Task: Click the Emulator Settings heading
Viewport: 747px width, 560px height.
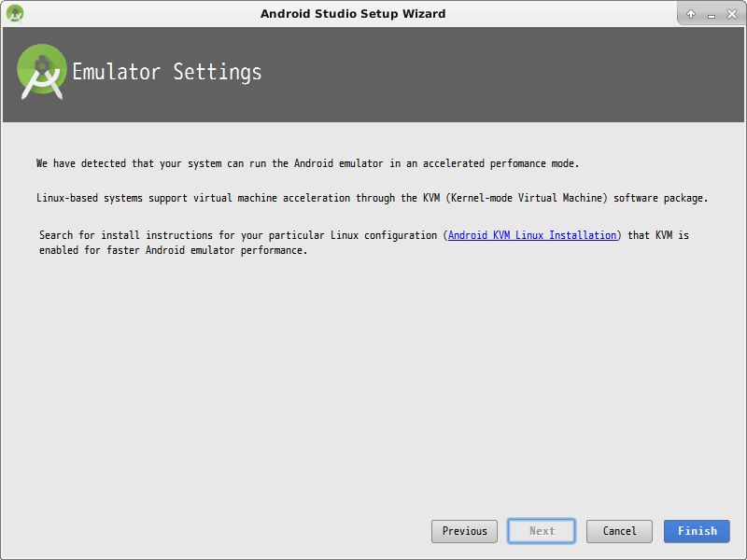Action: [167, 72]
